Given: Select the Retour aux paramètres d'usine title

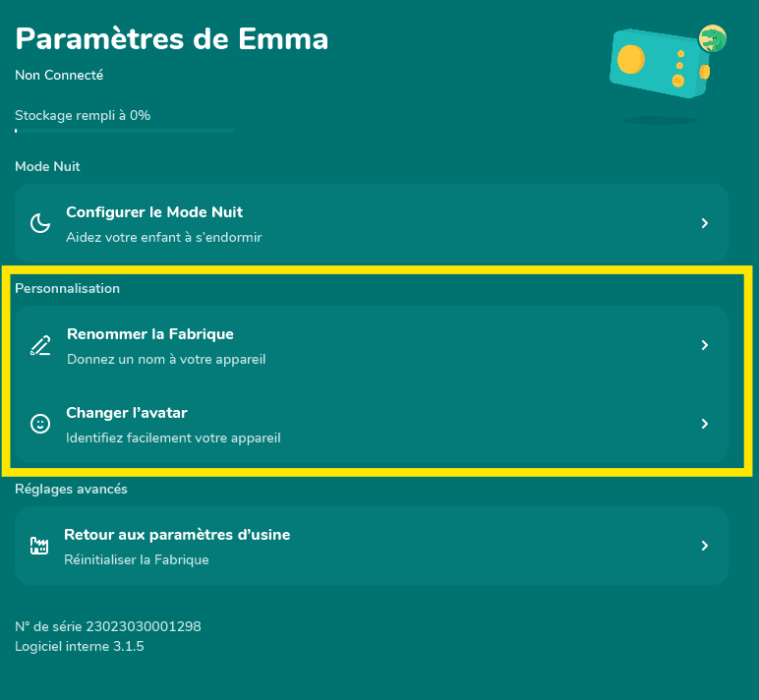Looking at the screenshot, I should tap(177, 535).
